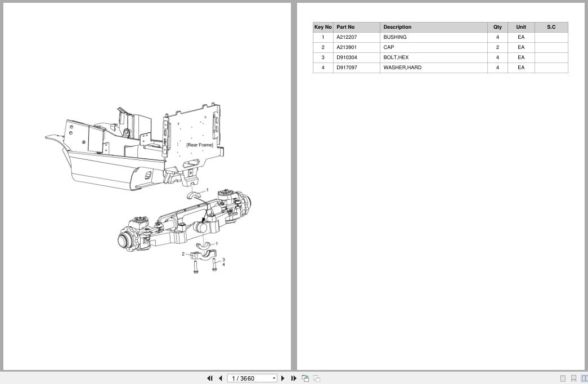Click the axle assembly drawing
Screen dimensions: 588x384
pyautogui.click(x=185, y=221)
